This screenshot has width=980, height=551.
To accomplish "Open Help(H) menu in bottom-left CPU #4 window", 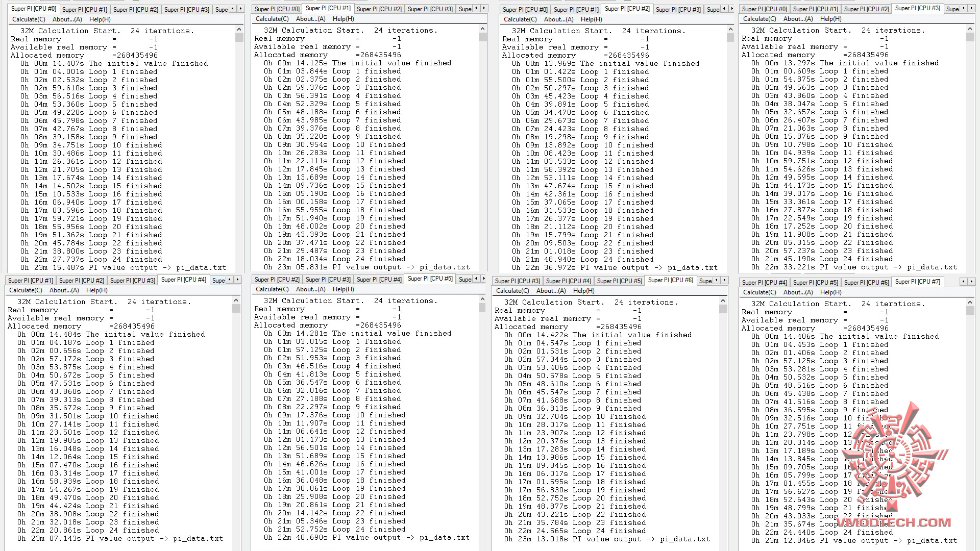I will pos(96,290).
